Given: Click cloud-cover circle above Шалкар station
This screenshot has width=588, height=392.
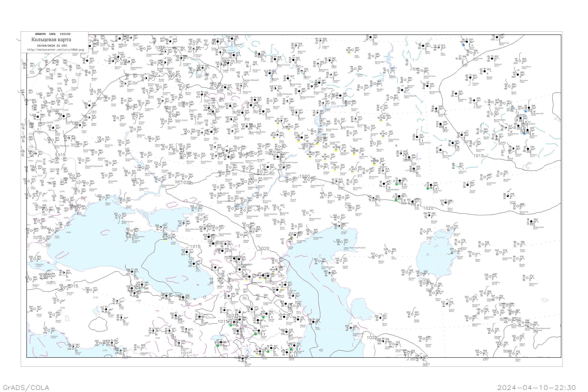Looking at the screenshot, I should point(429,215).
